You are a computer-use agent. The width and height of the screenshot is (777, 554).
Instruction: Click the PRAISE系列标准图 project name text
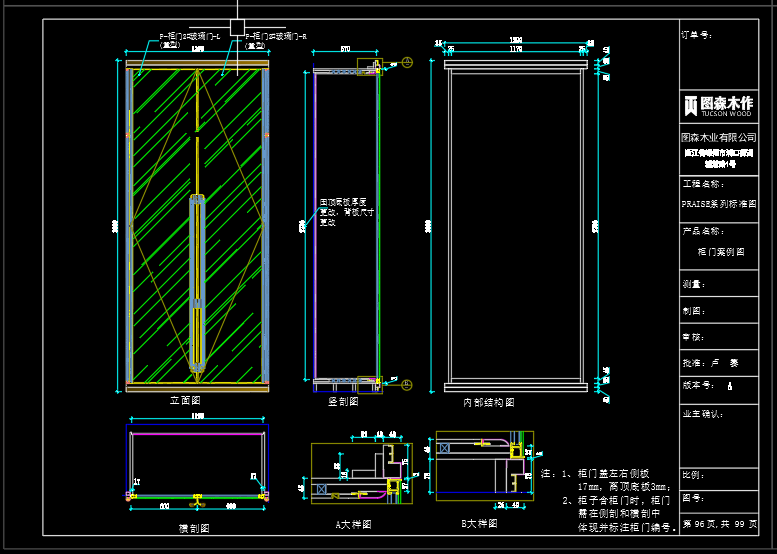tap(718, 203)
